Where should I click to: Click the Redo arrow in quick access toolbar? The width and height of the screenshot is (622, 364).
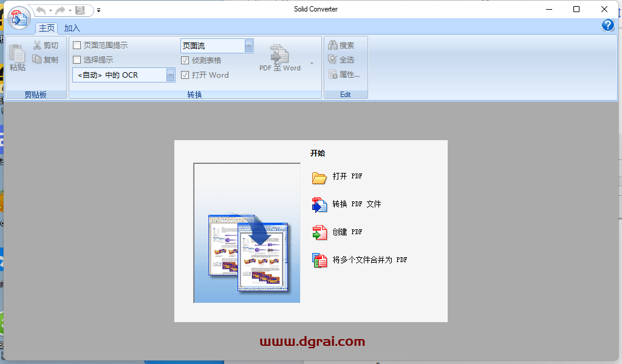coord(60,10)
